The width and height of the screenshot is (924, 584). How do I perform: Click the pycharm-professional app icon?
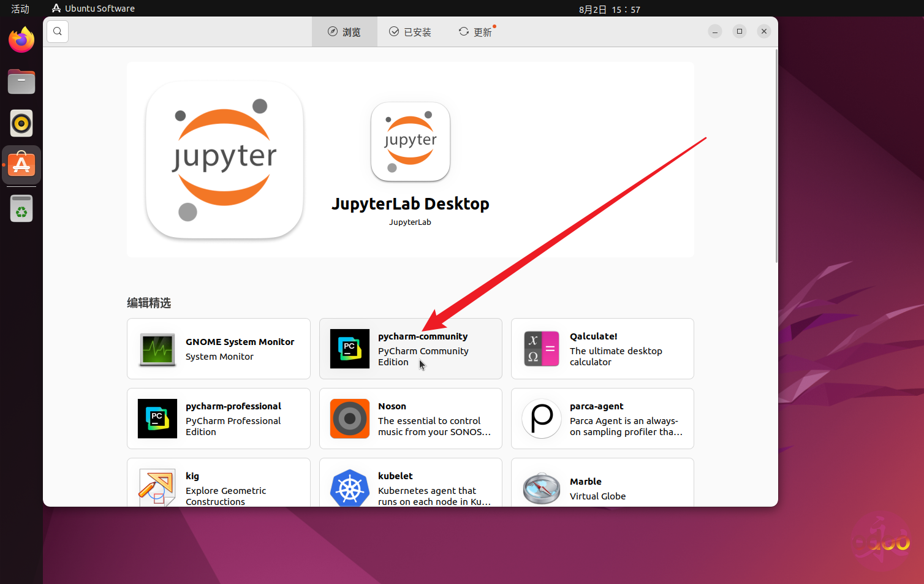pyautogui.click(x=157, y=419)
